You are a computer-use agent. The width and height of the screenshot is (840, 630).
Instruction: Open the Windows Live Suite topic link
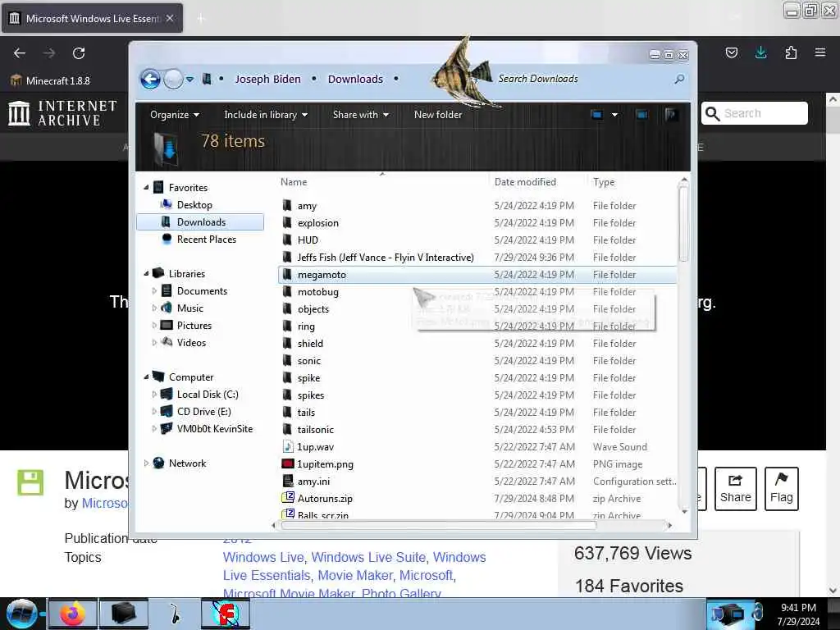pos(368,557)
